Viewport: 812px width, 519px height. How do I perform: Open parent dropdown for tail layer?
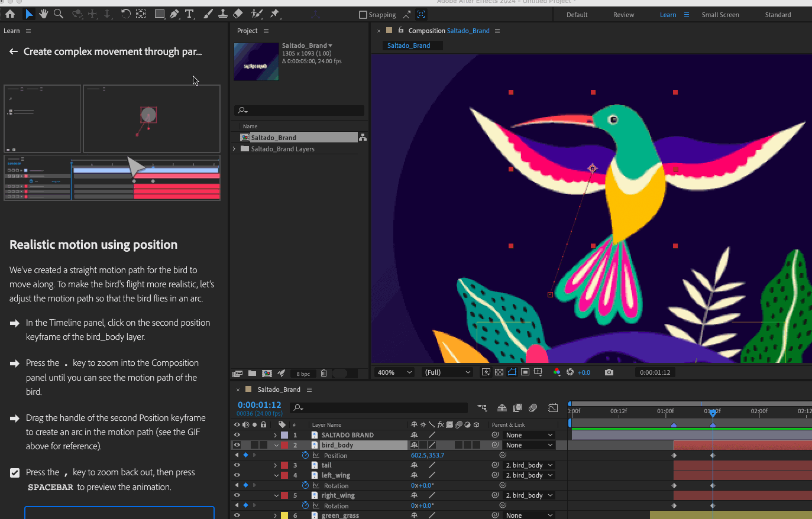(x=529, y=465)
